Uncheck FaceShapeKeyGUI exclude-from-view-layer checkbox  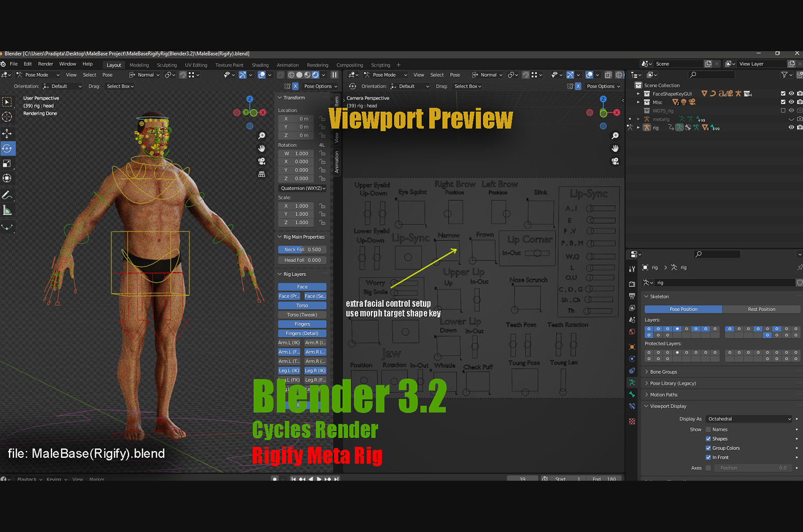point(783,94)
